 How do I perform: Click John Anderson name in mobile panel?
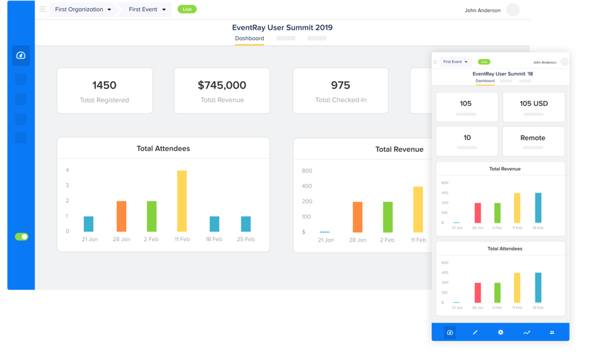pos(545,62)
